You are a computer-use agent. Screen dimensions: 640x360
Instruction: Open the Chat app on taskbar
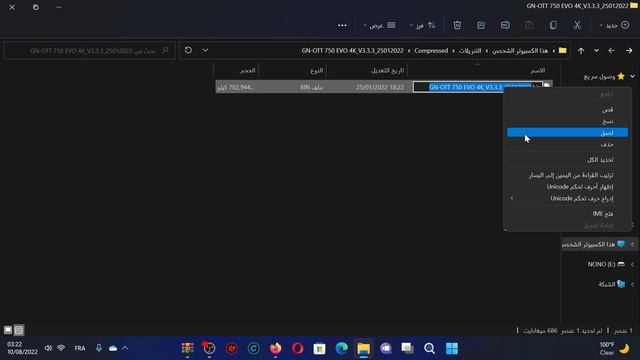pyautogui.click(x=386, y=348)
